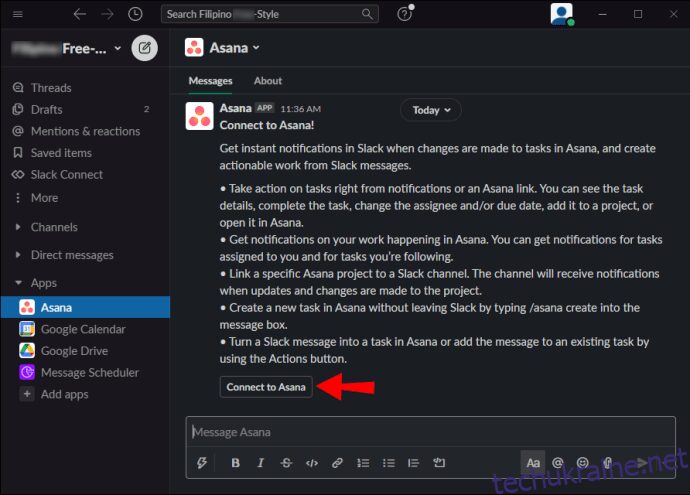The image size is (690, 495).
Task: Open history clock icon
Action: point(135,15)
